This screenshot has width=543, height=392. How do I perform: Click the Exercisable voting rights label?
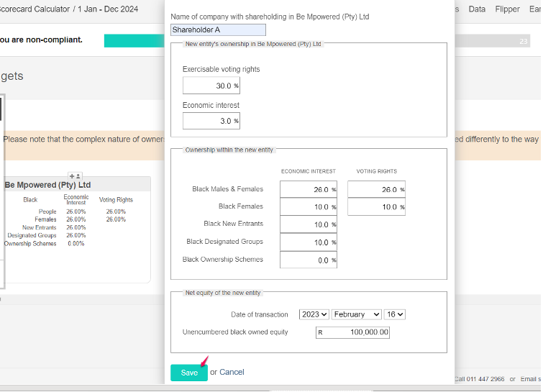(221, 69)
